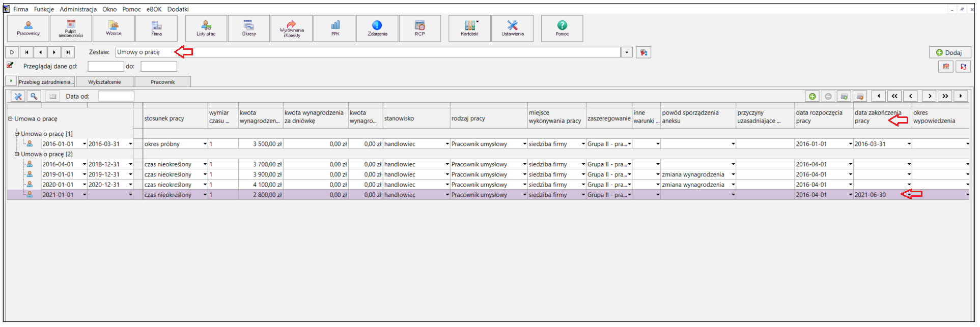Switch to the Pracownik tab
This screenshot has height=327, width=980.
tap(163, 82)
